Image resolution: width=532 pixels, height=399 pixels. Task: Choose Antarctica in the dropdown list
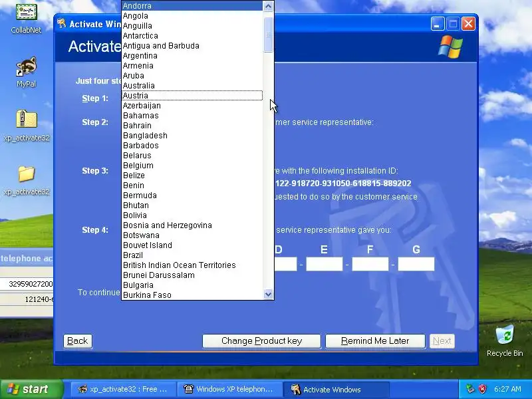[x=192, y=36]
